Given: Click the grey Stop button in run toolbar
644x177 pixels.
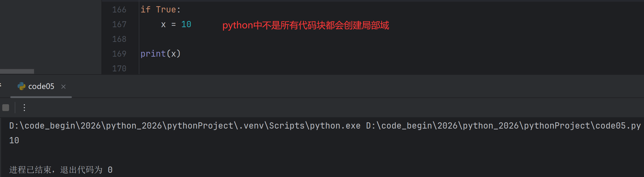Looking at the screenshot, I should (6, 108).
